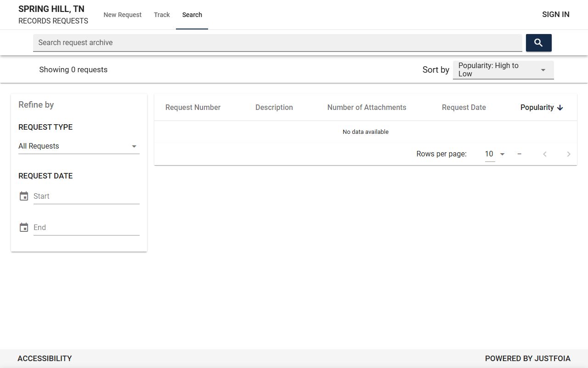Sort by Request Number column header
This screenshot has width=588, height=368.
click(193, 108)
